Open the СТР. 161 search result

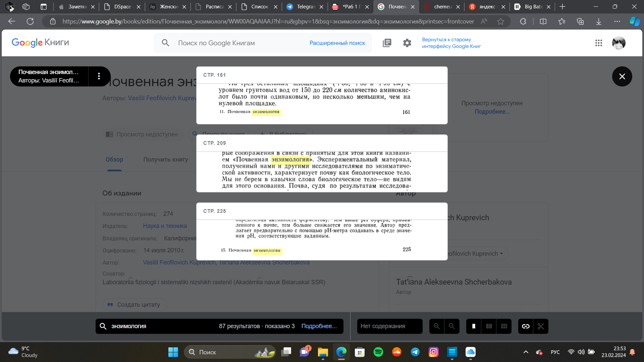pyautogui.click(x=322, y=95)
